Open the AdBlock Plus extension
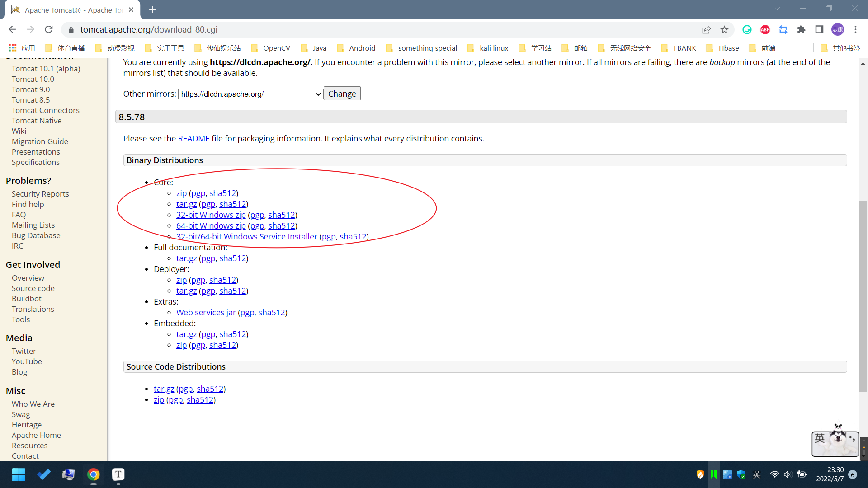 [x=765, y=29]
